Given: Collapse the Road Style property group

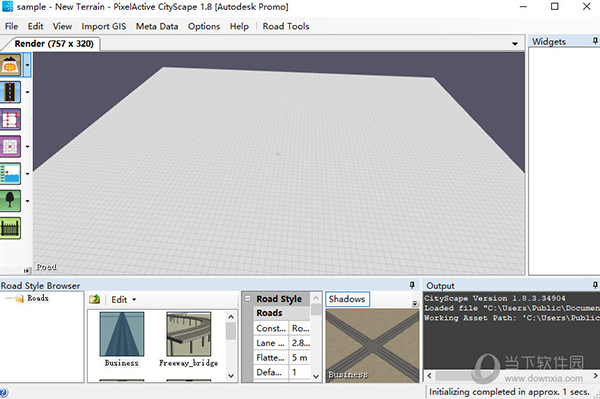Looking at the screenshot, I should click(x=248, y=298).
